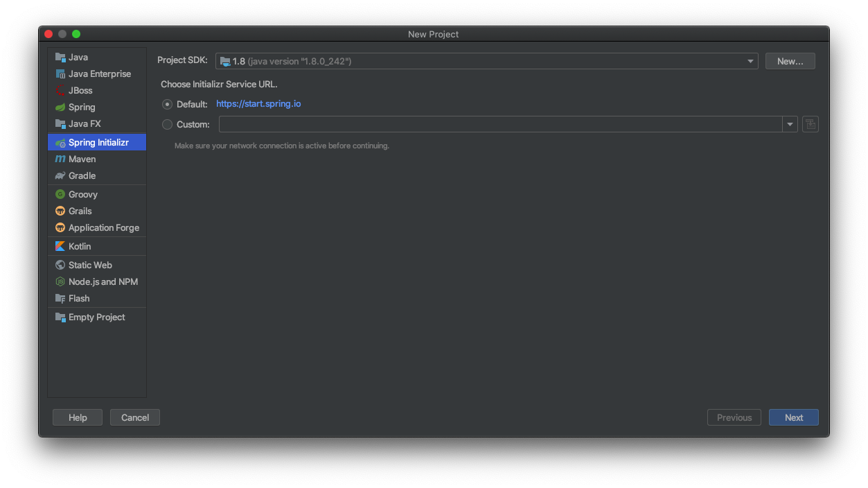868x488 pixels.
Task: Click the browse icon beside Custom URL field
Action: click(811, 124)
